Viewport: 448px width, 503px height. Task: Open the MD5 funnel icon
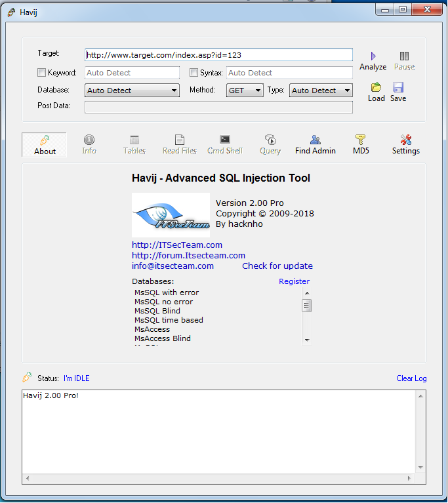361,140
